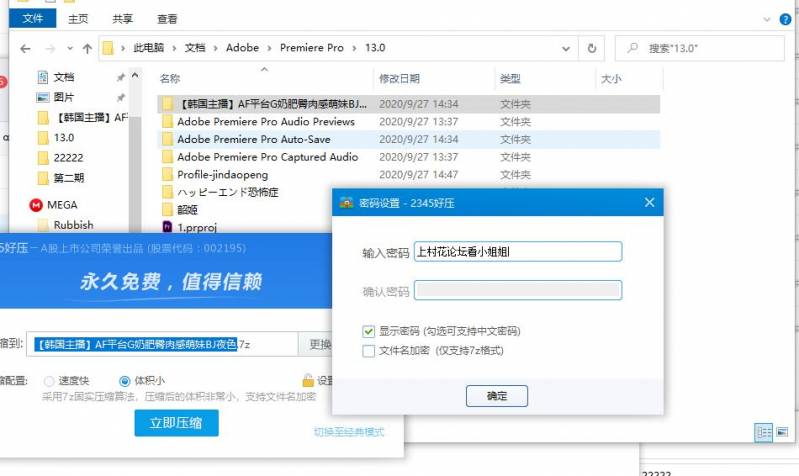Sort by 大小 column header

point(610,78)
